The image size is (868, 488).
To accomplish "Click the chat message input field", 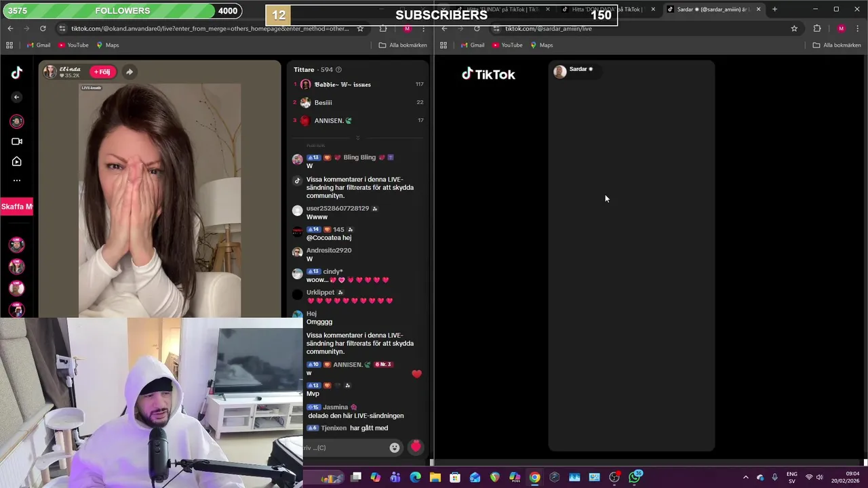I will point(344,447).
